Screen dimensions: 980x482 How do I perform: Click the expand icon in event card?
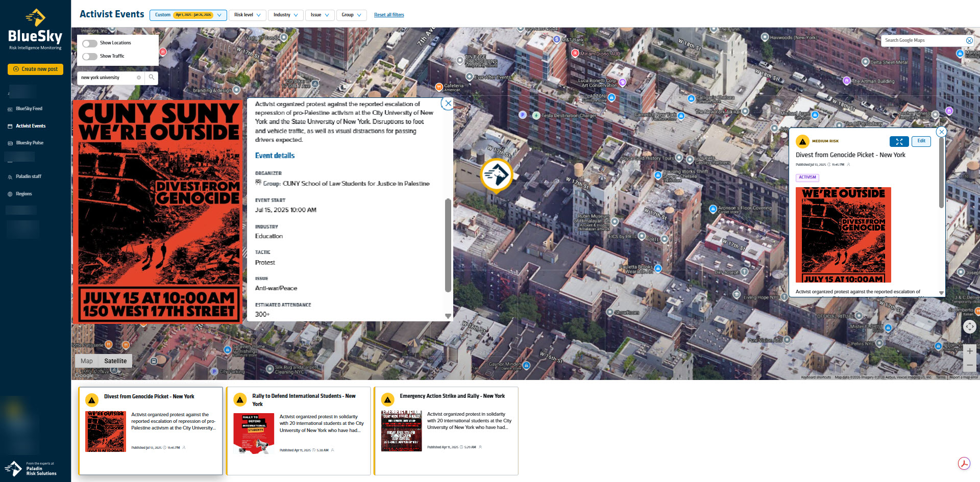pos(899,142)
